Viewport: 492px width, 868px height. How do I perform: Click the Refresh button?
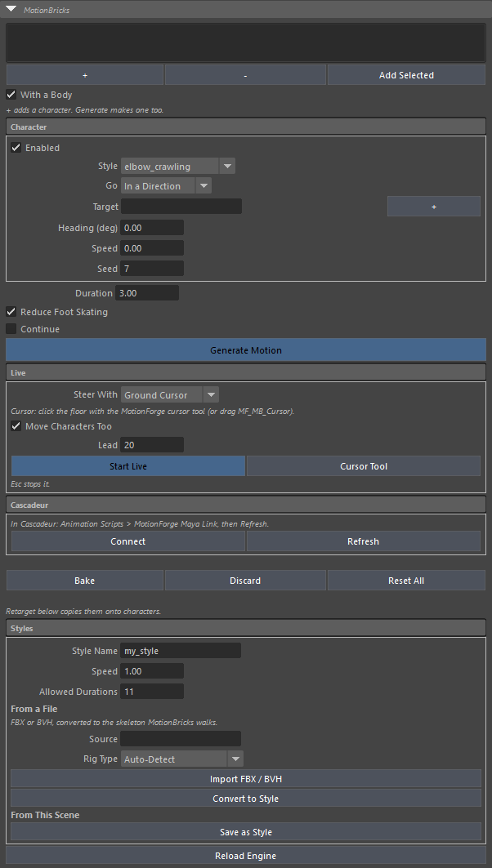coord(364,541)
